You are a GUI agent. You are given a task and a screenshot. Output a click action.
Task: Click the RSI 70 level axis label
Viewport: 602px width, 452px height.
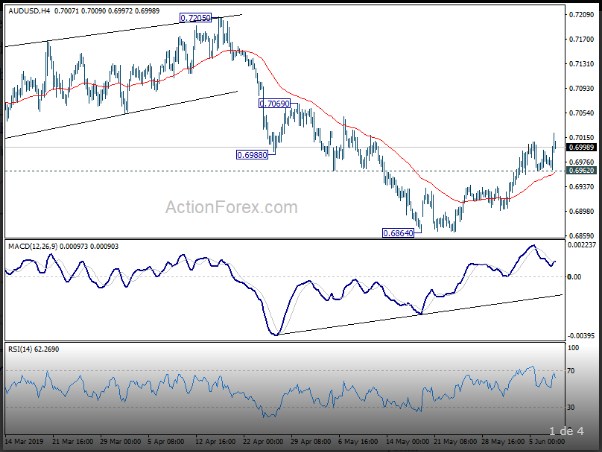(x=572, y=371)
